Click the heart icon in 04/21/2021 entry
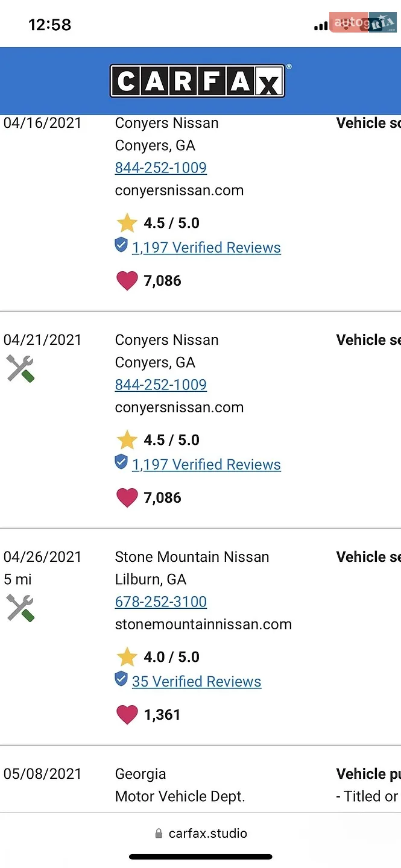The width and height of the screenshot is (401, 868). (127, 498)
